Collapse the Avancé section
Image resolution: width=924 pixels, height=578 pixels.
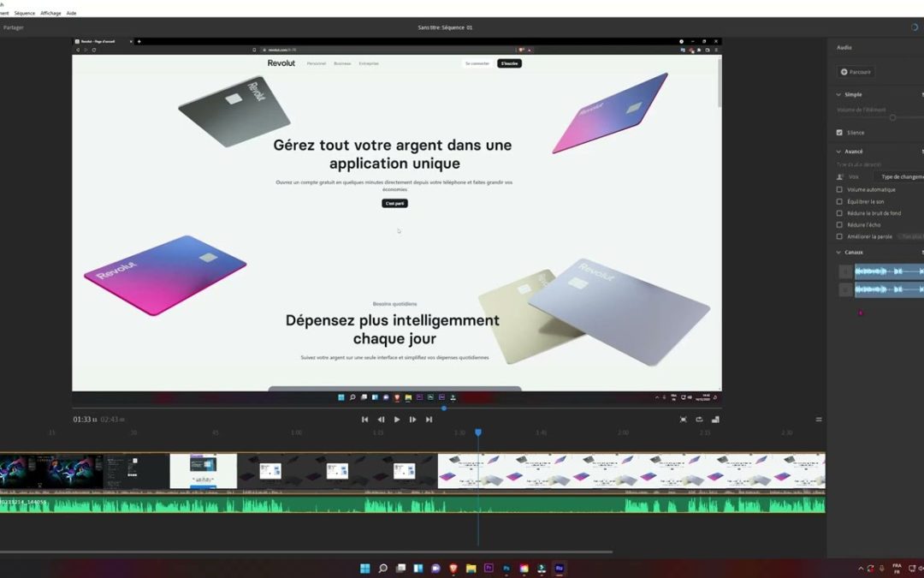click(838, 152)
